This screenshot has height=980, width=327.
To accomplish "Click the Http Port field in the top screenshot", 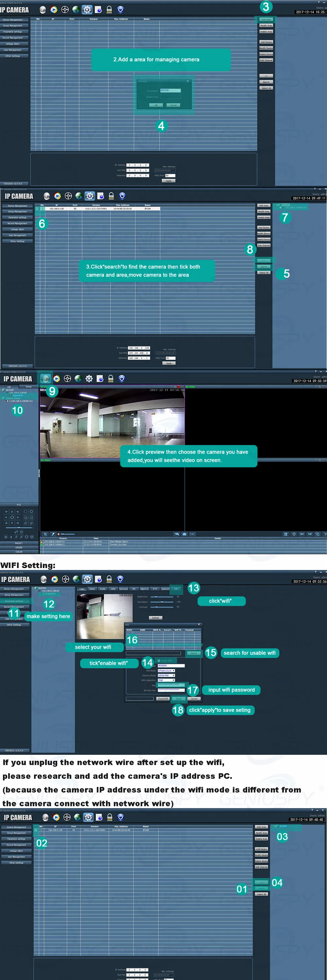I will click(x=170, y=175).
